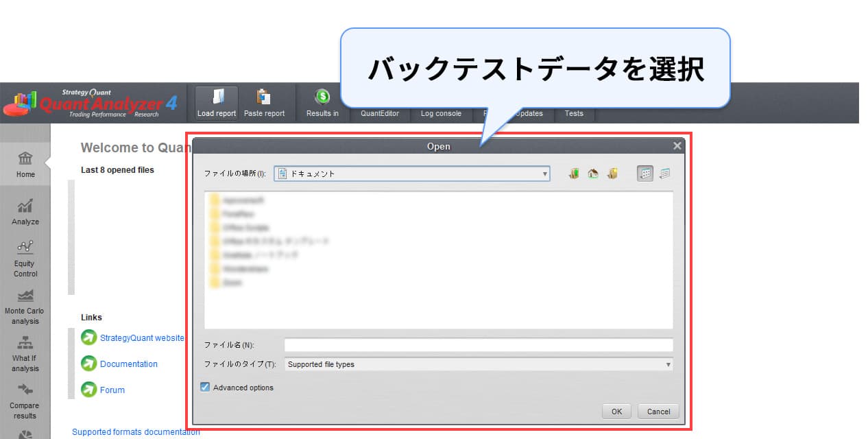This screenshot has height=439, width=868.
Task: Open Results in dollar icon
Action: point(322,97)
